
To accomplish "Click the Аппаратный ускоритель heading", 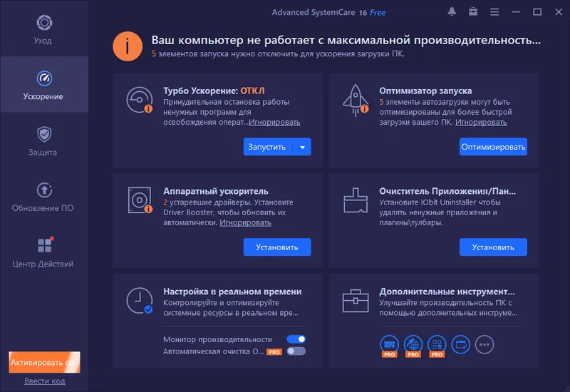I will tap(216, 191).
